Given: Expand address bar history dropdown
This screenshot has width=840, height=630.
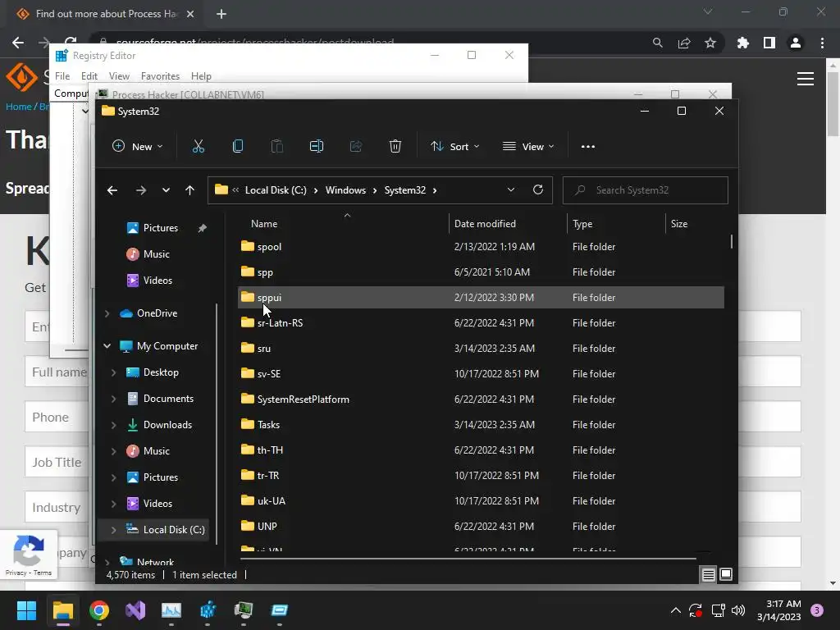Looking at the screenshot, I should tap(511, 189).
